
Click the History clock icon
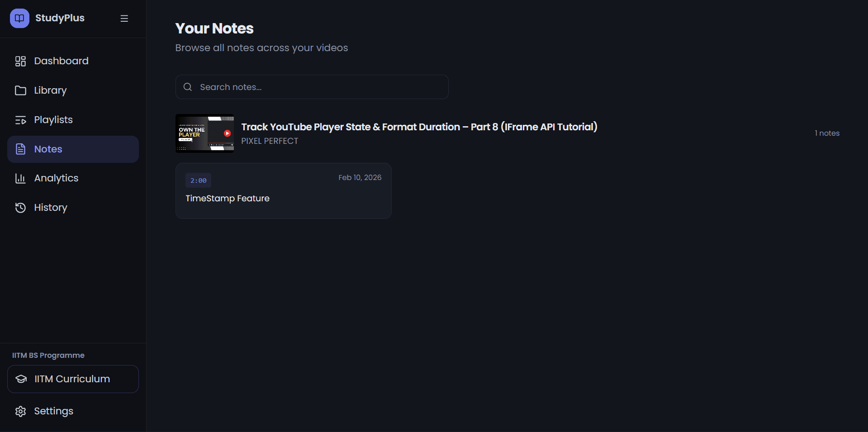pos(20,208)
